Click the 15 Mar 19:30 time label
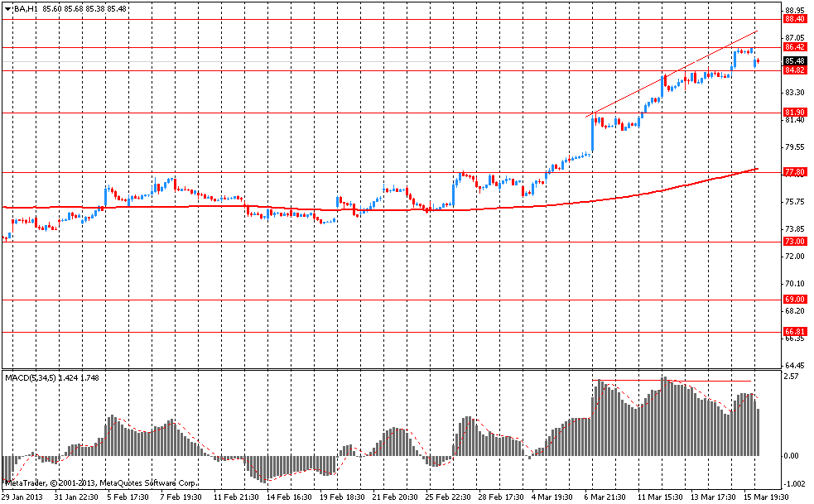Image resolution: width=814 pixels, height=504 pixels. pos(766,497)
